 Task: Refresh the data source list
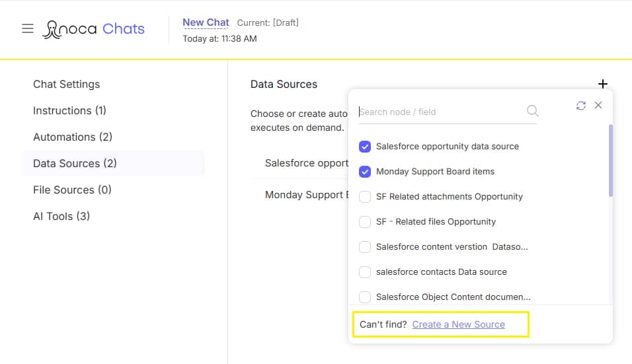(x=581, y=106)
